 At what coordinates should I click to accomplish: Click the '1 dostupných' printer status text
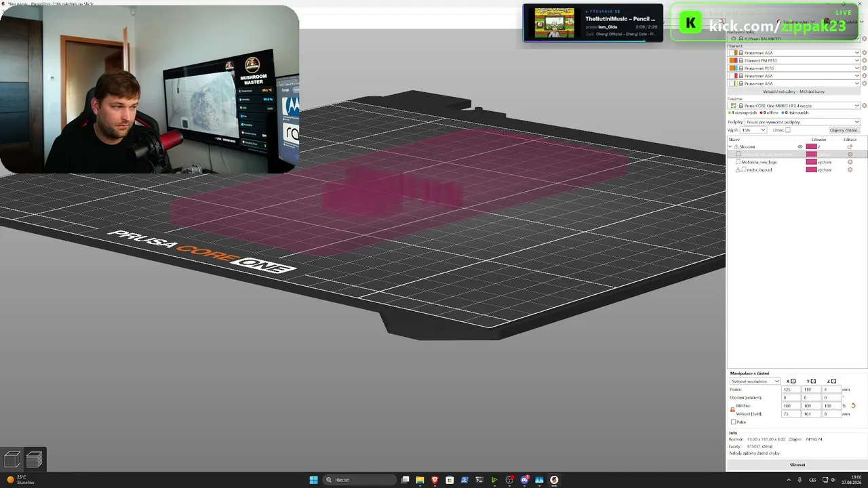pyautogui.click(x=744, y=113)
